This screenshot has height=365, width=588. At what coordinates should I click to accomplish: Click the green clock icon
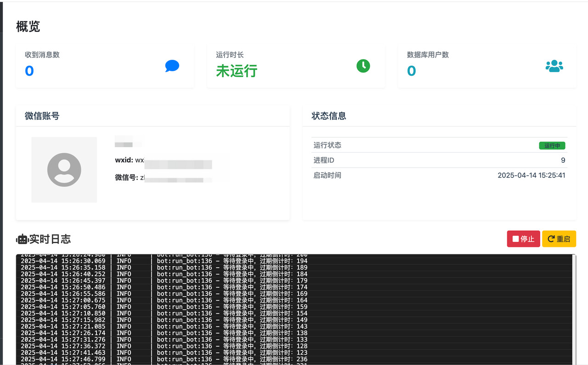pyautogui.click(x=363, y=66)
